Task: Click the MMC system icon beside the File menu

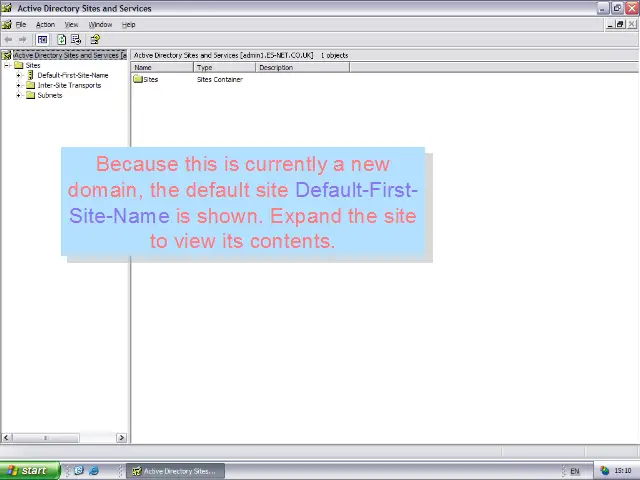Action: pos(7,24)
